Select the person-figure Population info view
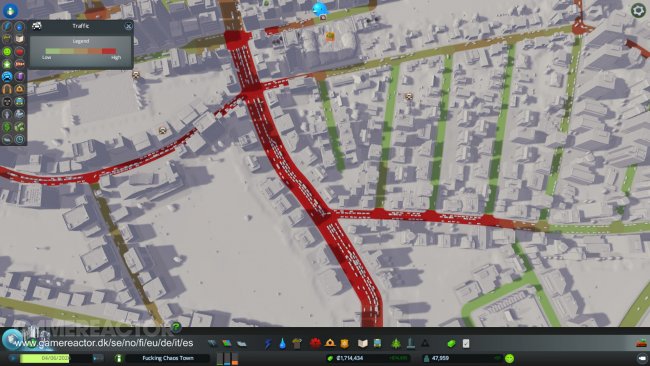 pyautogui.click(x=7, y=114)
